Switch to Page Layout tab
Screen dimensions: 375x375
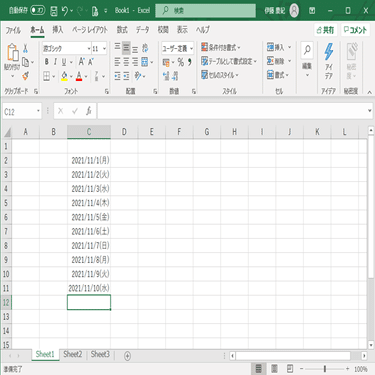[90, 30]
